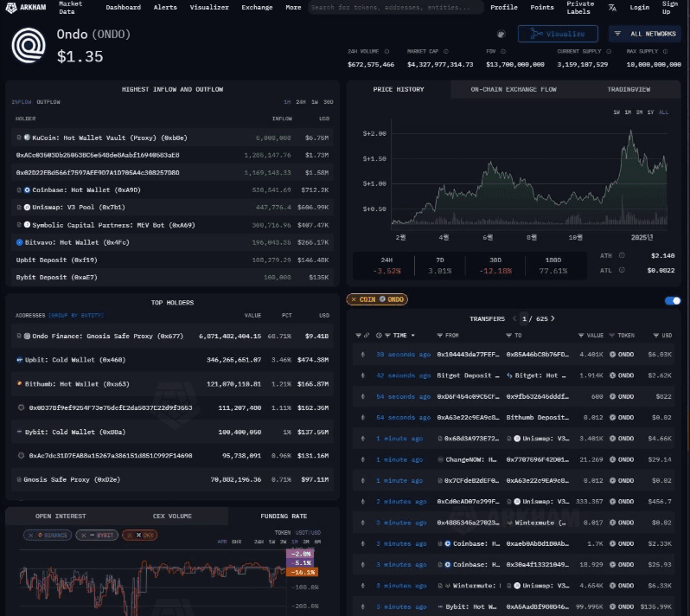Toggle the blue switch above the Transfers table
The width and height of the screenshot is (690, 616).
pyautogui.click(x=672, y=300)
